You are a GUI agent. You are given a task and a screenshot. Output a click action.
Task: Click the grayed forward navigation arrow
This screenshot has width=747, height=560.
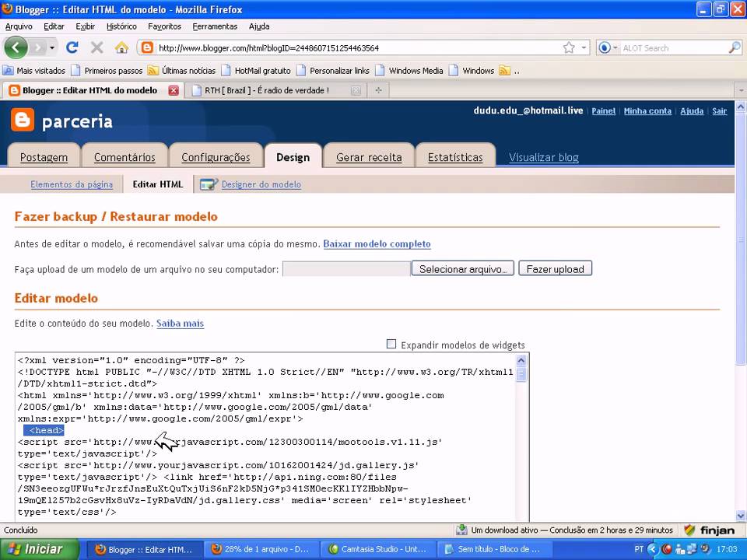tap(37, 47)
